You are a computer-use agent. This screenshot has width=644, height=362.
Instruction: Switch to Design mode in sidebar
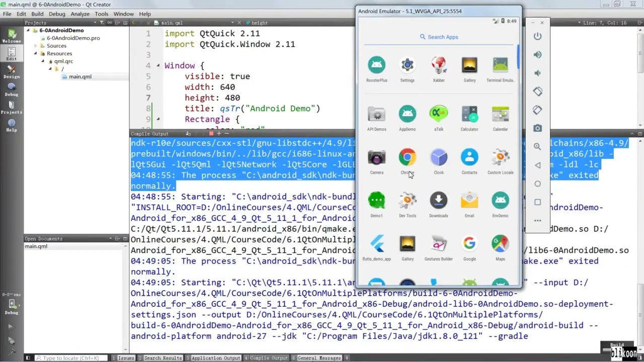click(12, 72)
